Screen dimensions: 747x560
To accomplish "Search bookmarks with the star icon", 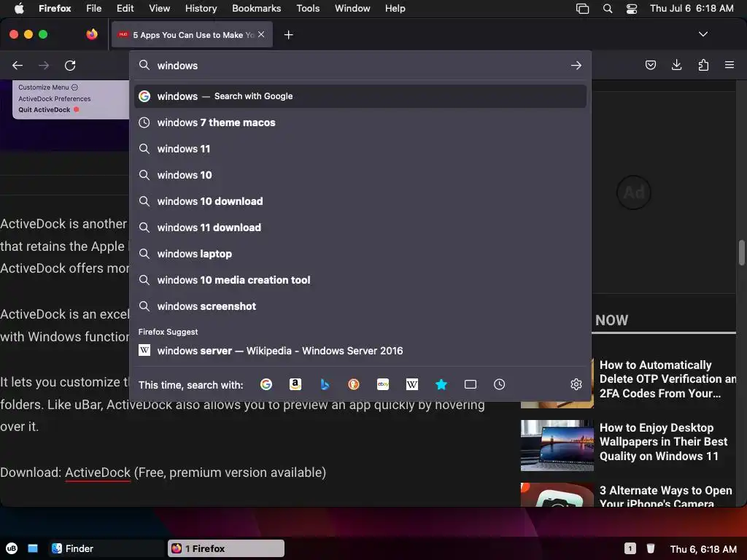I will (x=441, y=384).
